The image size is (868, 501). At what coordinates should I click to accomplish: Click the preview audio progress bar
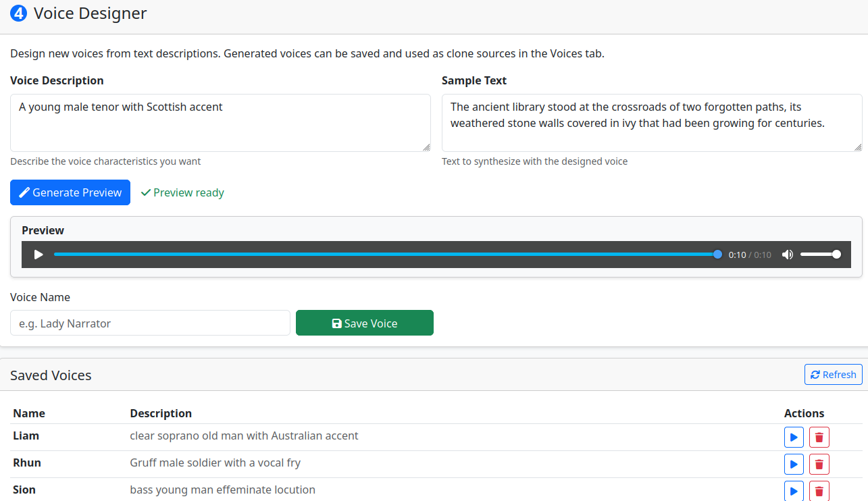pyautogui.click(x=385, y=255)
